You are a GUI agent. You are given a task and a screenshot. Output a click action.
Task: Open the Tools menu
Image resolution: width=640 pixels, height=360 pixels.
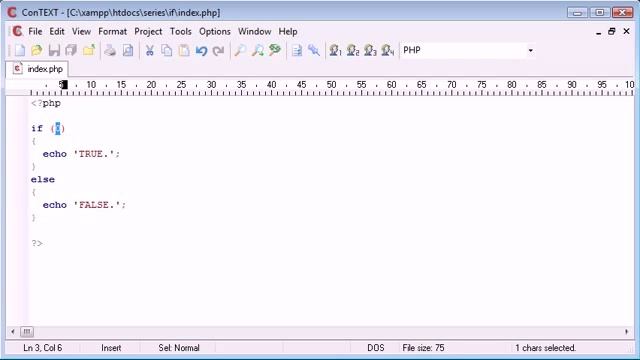pos(180,31)
